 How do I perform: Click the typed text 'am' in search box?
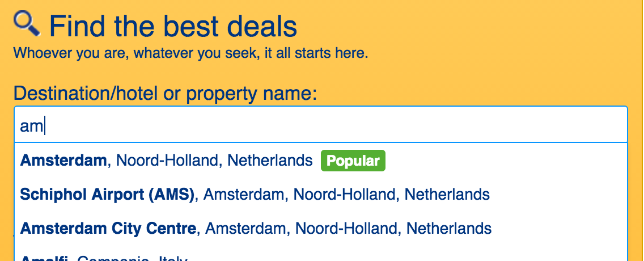(x=31, y=126)
